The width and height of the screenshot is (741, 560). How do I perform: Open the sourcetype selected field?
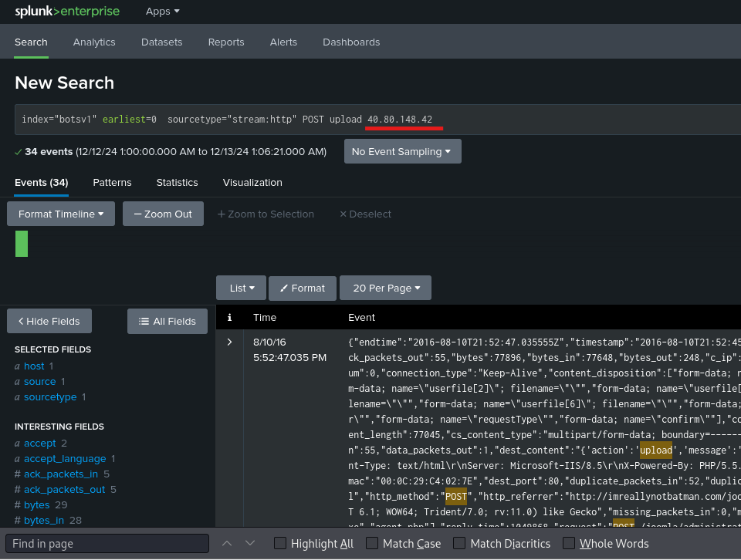coord(50,397)
